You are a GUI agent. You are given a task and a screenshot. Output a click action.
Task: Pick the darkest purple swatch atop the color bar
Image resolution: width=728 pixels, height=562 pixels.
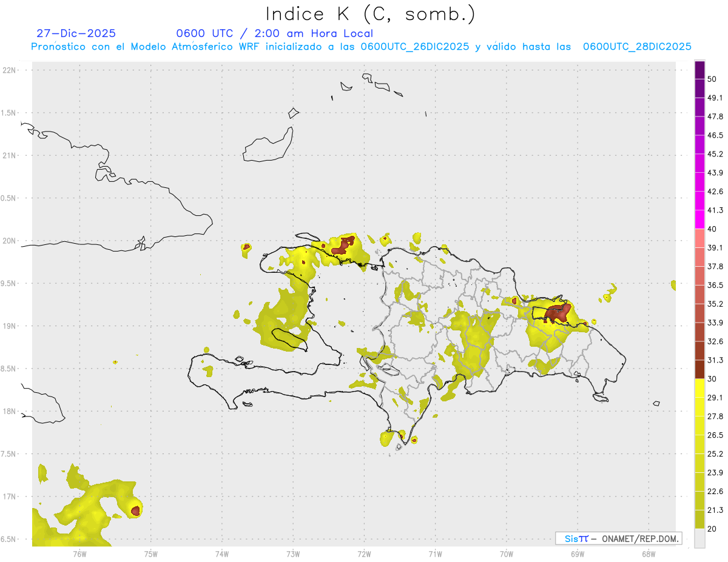[700, 70]
